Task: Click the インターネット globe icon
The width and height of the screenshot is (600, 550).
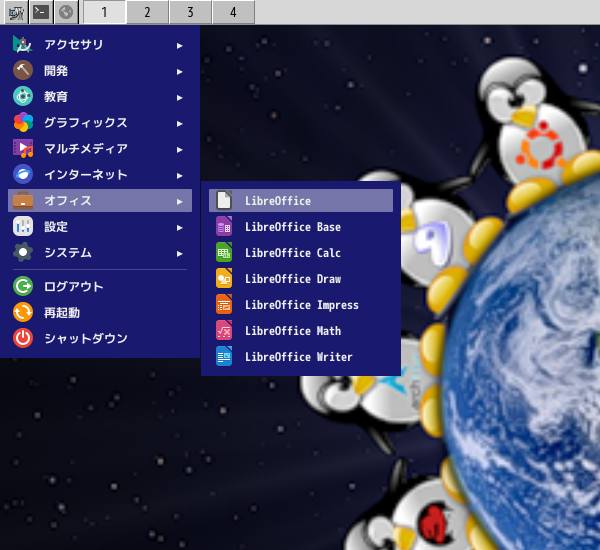Action: click(x=23, y=175)
